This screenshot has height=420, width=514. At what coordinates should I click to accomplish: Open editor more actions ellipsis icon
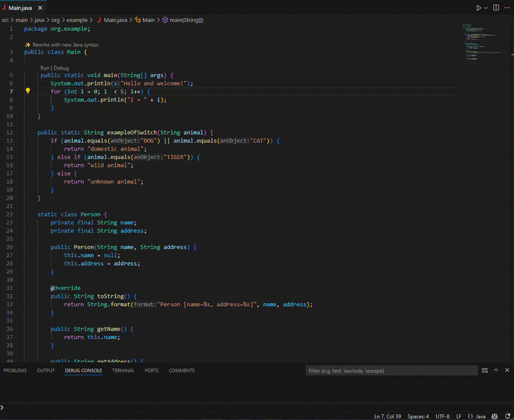(507, 7)
